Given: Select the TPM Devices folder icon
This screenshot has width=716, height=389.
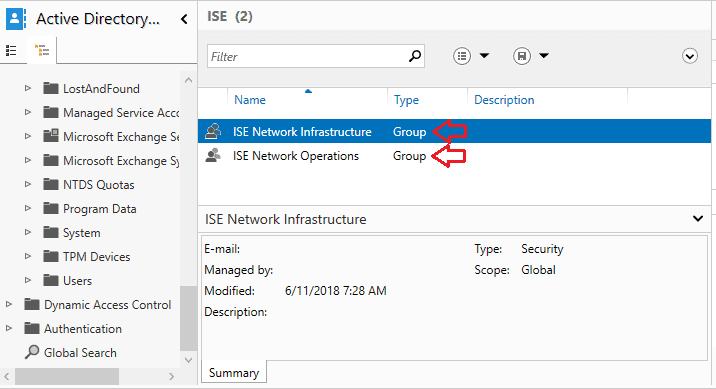Looking at the screenshot, I should [51, 256].
